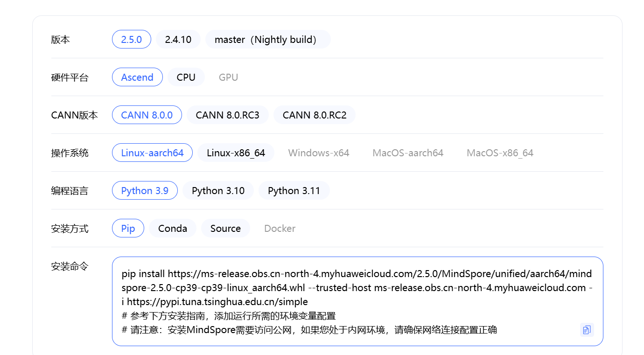Select Linux-x86_64 operating system
Screen dimensions: 644x355
pos(236,153)
